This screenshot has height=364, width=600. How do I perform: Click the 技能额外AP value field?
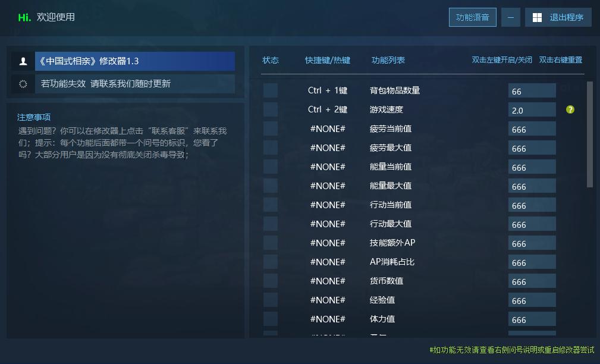point(532,243)
